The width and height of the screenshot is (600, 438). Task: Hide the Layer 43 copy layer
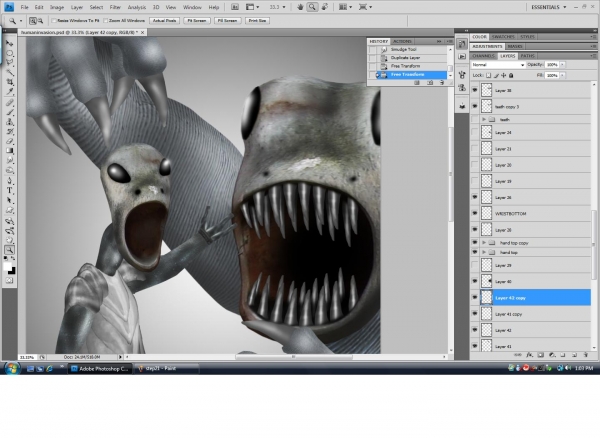coord(475,297)
